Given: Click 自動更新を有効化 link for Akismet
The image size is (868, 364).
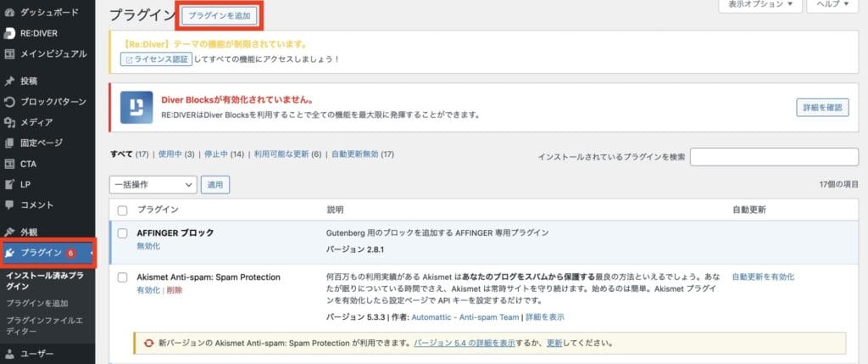Looking at the screenshot, I should 763,277.
